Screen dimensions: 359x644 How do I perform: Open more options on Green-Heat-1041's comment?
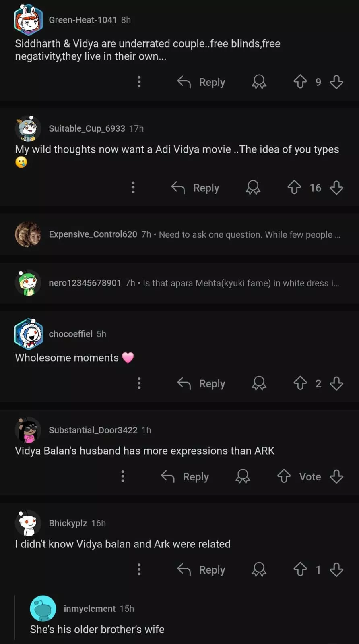pyautogui.click(x=139, y=82)
